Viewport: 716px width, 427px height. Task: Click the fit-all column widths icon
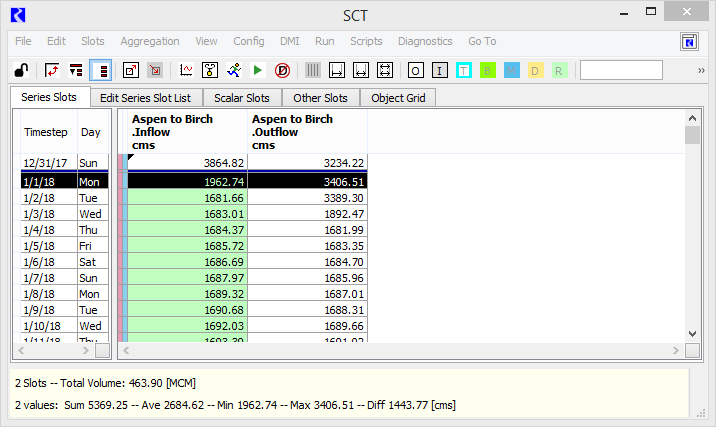point(385,70)
